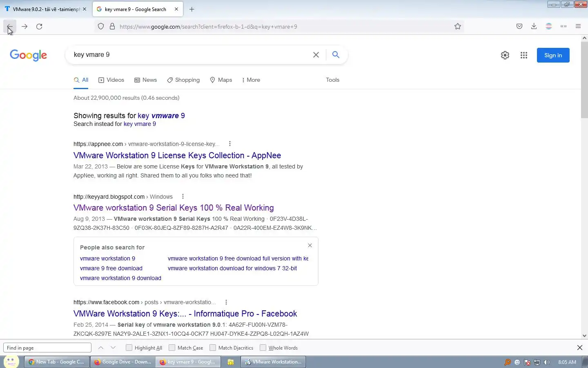
Task: Jump to previous find-in-page match
Action: 101,348
